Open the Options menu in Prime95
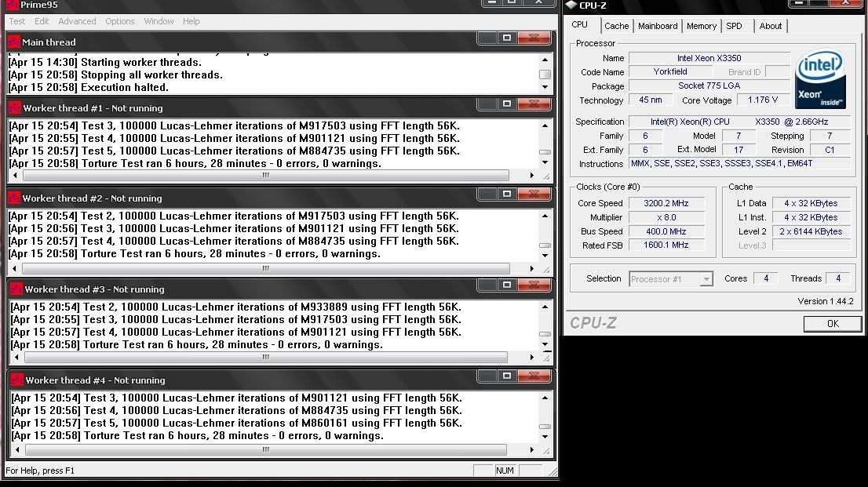Screen dimensions: 868x487 click(119, 21)
